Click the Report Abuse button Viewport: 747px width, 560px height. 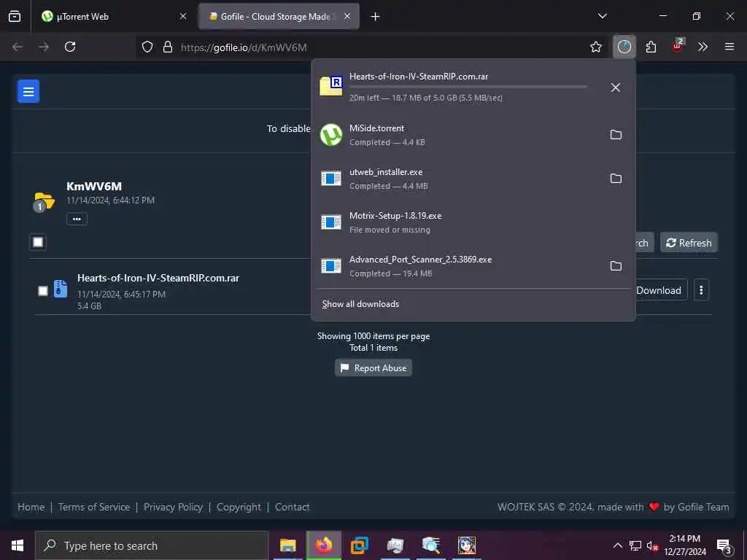point(373,368)
